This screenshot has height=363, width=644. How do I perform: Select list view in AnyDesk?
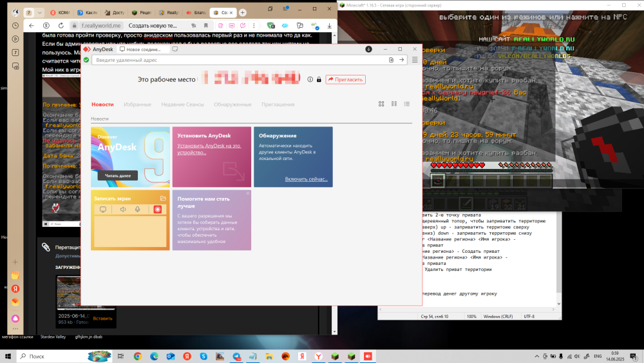(406, 104)
